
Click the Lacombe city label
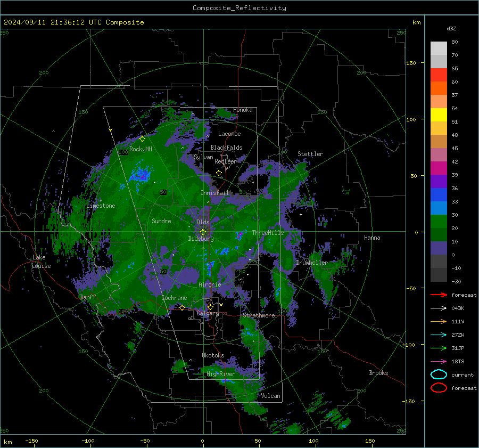coord(229,134)
